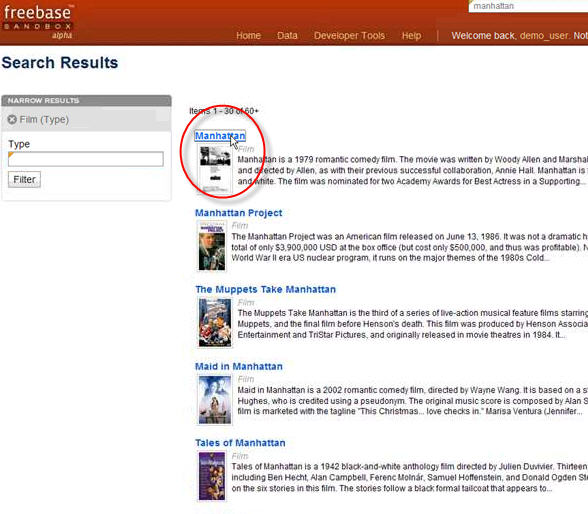Click the Manhattan film poster thumbnail

[215, 169]
